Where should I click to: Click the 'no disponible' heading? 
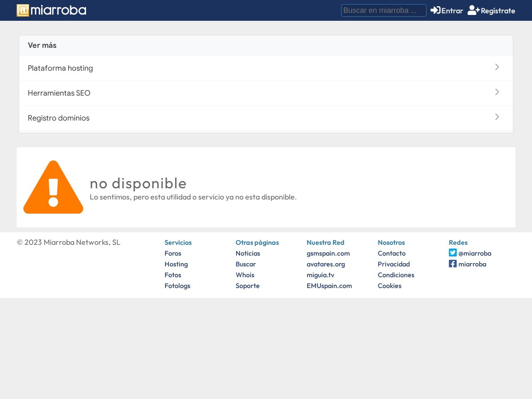(138, 183)
